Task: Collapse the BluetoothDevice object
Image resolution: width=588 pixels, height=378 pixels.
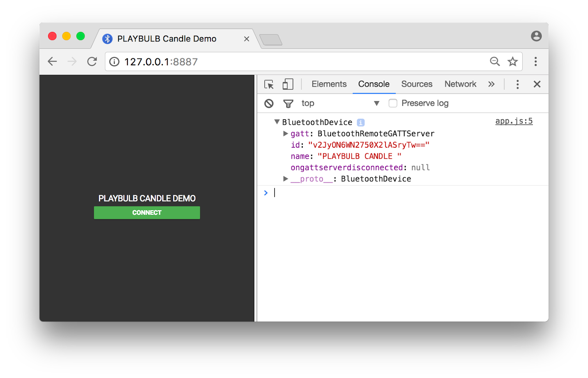Action: pos(277,122)
